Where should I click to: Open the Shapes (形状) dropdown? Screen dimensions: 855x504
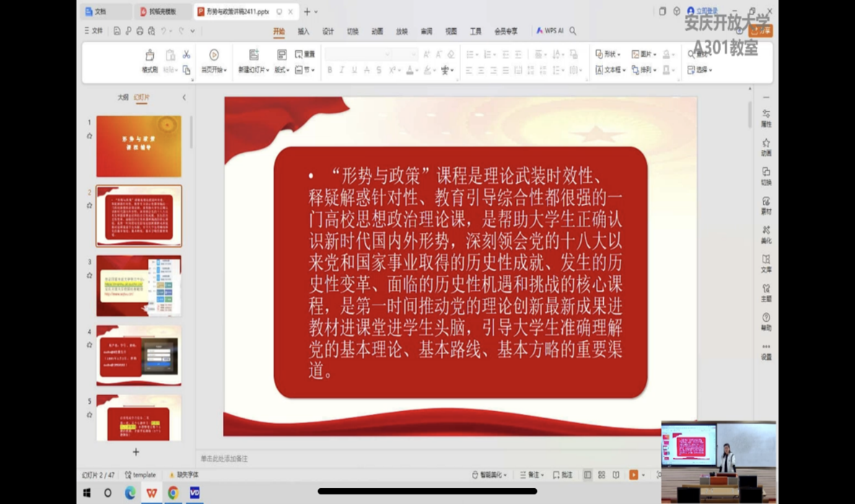tap(608, 54)
